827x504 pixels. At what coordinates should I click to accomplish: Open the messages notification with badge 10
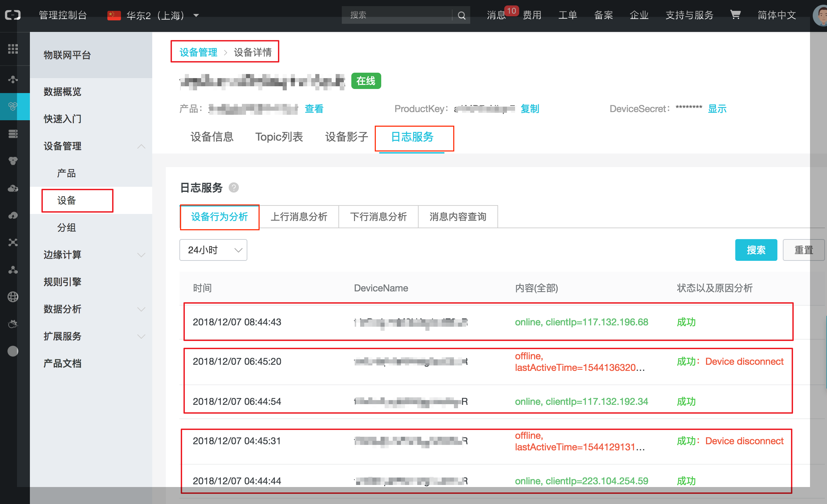(497, 15)
